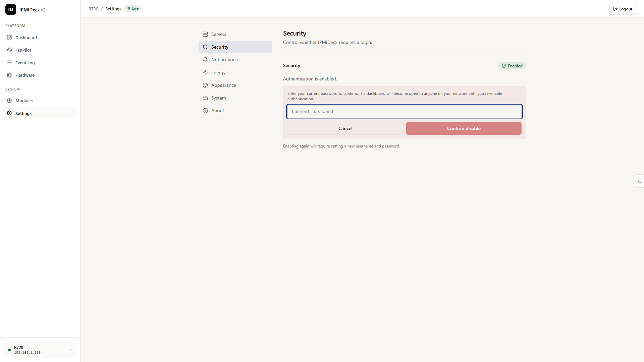Click the Energy lightning bolt icon

click(x=205, y=72)
